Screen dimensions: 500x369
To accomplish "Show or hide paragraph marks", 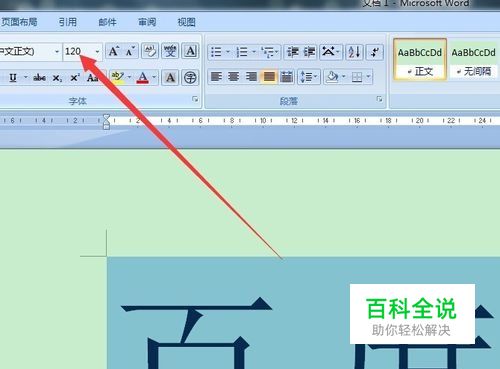I will (375, 52).
